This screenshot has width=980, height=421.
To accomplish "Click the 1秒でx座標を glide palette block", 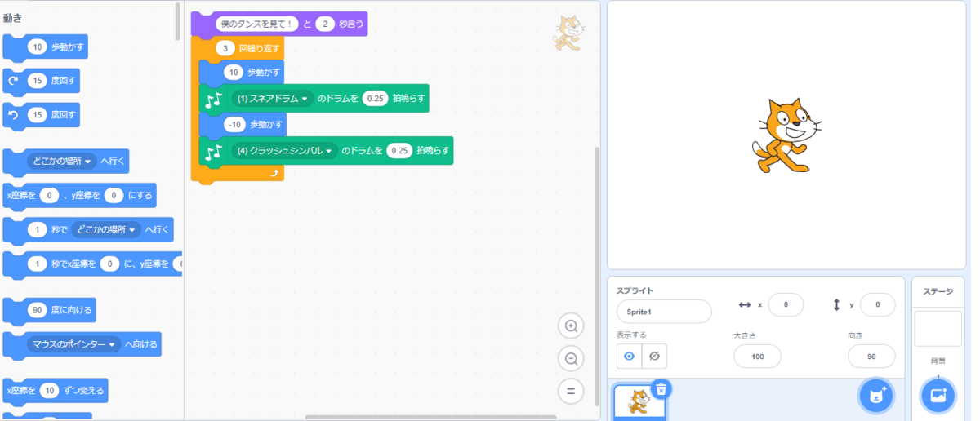I will click(x=92, y=264).
